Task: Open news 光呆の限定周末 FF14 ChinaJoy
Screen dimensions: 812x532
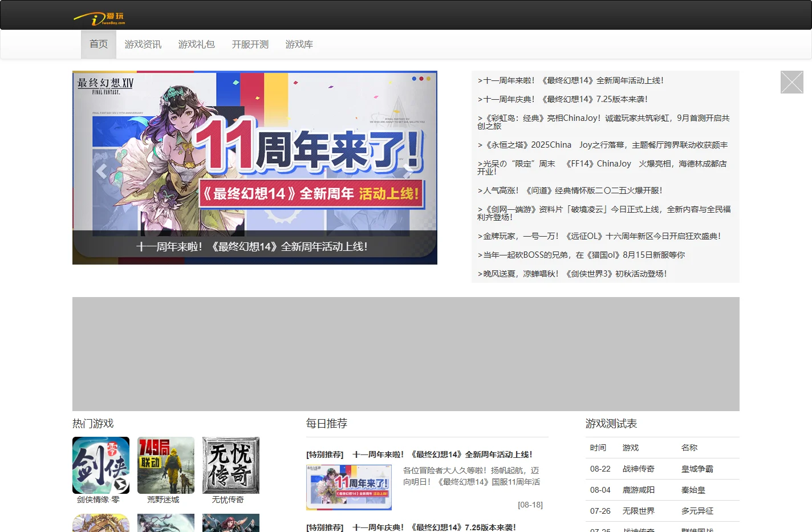Action: tap(603, 168)
